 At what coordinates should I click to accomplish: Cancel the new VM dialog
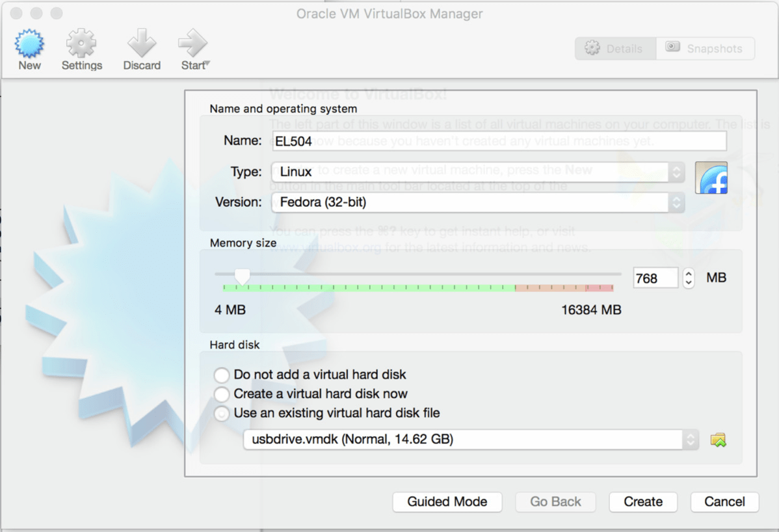[x=725, y=501]
